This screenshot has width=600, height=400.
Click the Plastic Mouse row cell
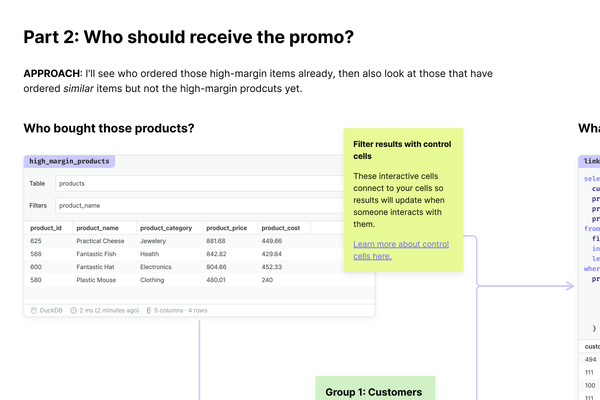click(98, 281)
